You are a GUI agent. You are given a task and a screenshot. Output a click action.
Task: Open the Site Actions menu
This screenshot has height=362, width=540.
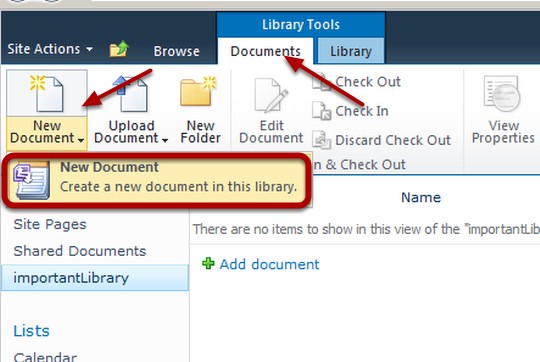(50, 49)
